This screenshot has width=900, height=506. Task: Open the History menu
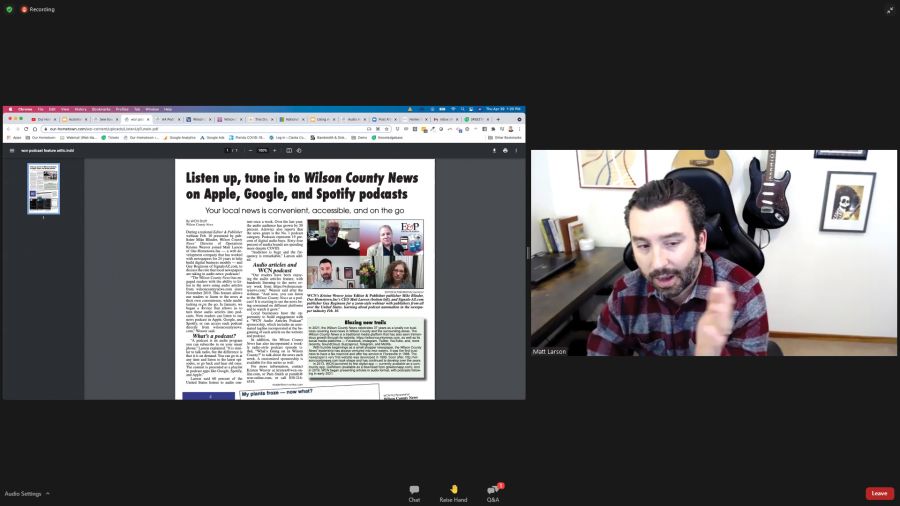pyautogui.click(x=80, y=109)
